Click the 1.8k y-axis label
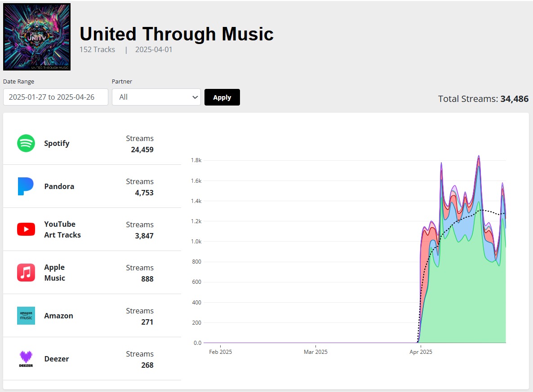The image size is (533, 392). 196,160
